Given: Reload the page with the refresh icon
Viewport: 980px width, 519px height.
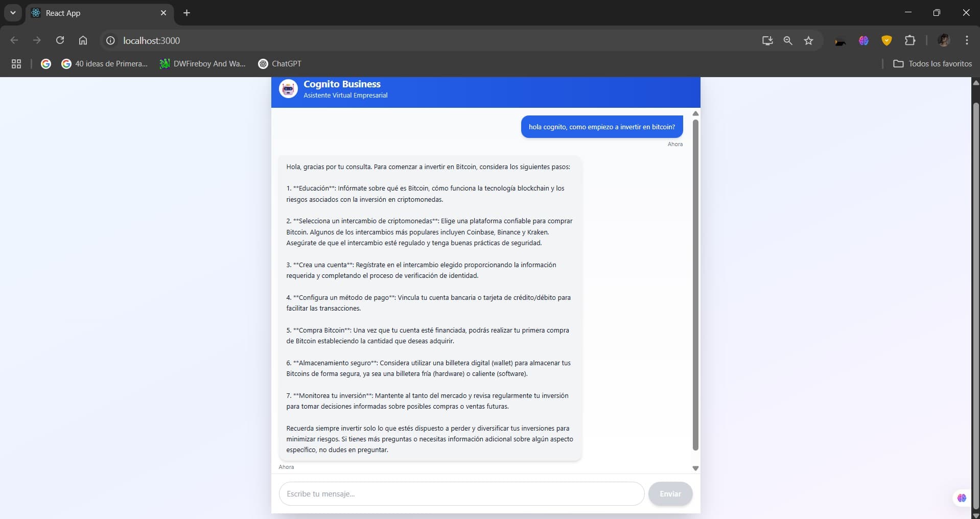Looking at the screenshot, I should click(x=60, y=40).
